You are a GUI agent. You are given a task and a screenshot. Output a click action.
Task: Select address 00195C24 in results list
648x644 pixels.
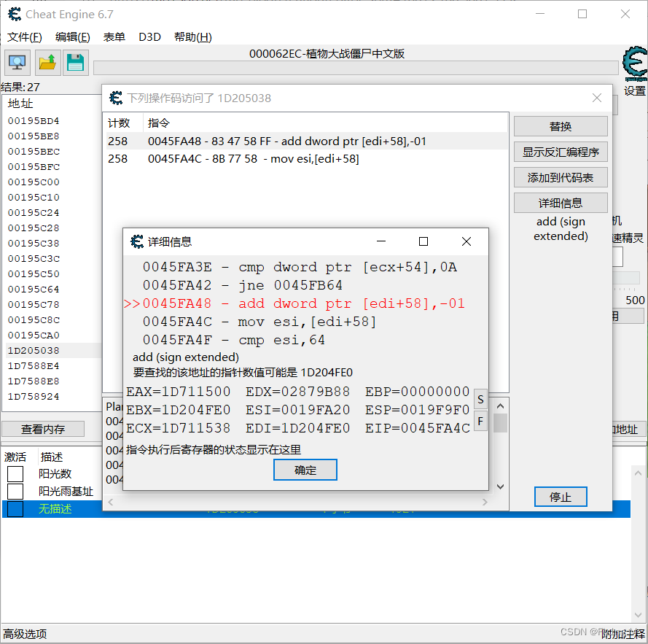tap(34, 212)
